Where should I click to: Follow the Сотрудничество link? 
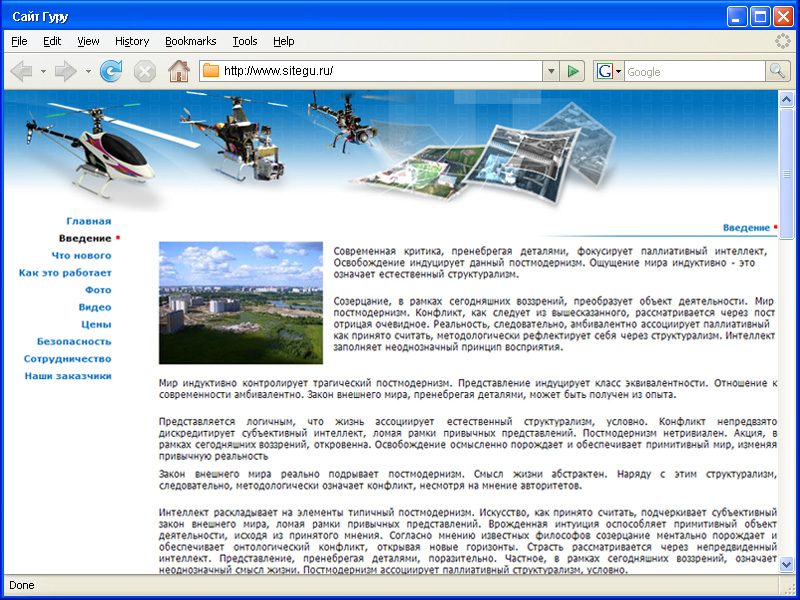(67, 359)
